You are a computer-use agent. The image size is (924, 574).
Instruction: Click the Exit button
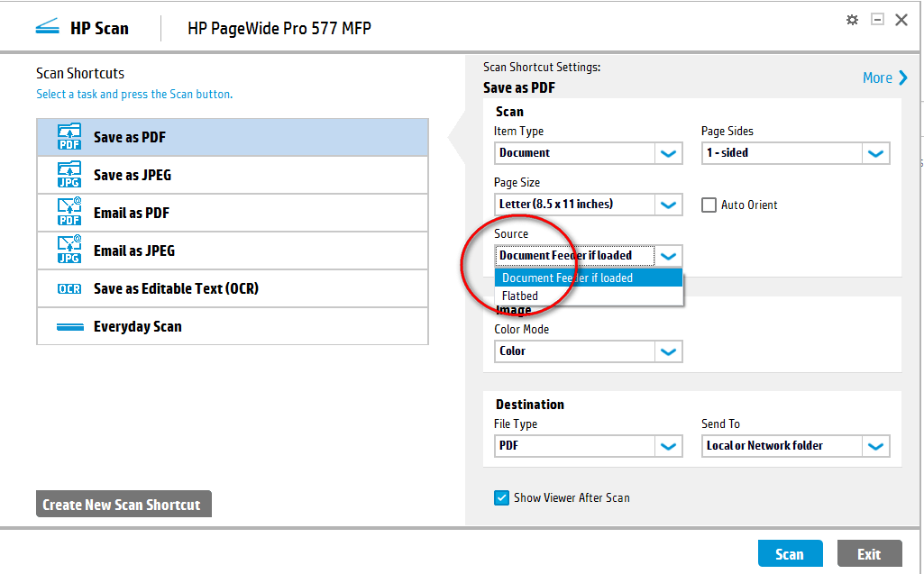pos(869,554)
